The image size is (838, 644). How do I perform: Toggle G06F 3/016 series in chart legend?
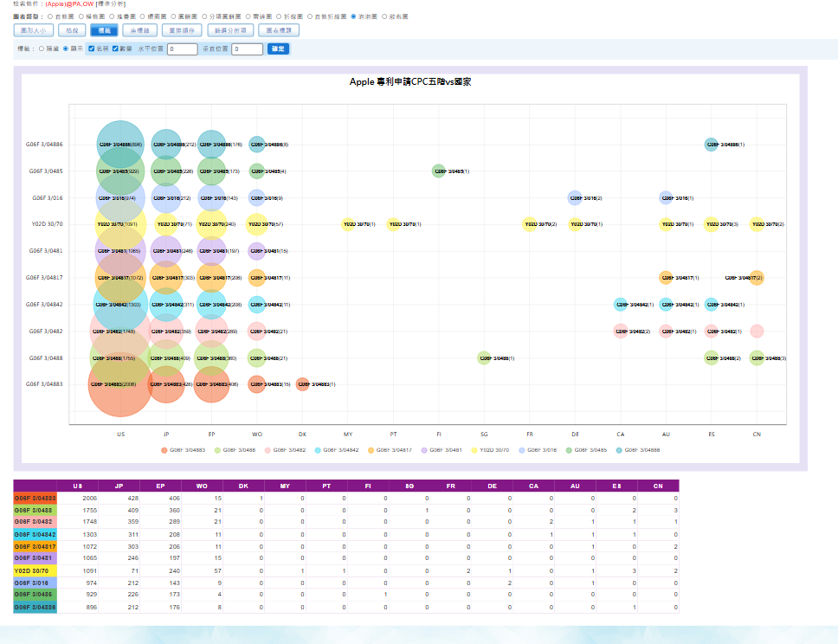(x=538, y=450)
